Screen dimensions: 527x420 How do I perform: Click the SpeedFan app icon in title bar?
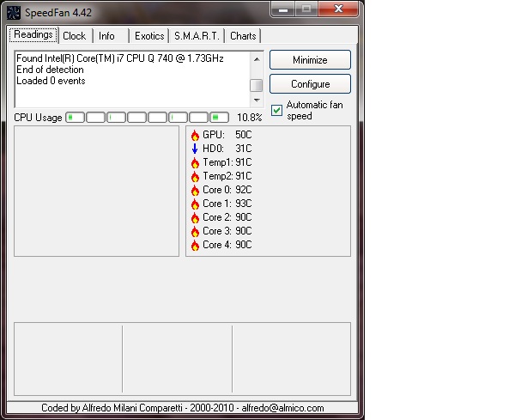point(14,12)
